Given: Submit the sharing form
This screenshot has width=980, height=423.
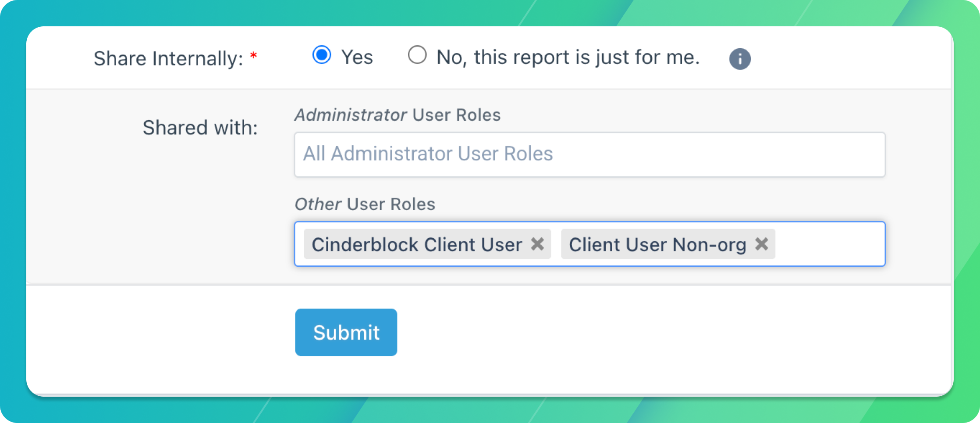Looking at the screenshot, I should 346,332.
